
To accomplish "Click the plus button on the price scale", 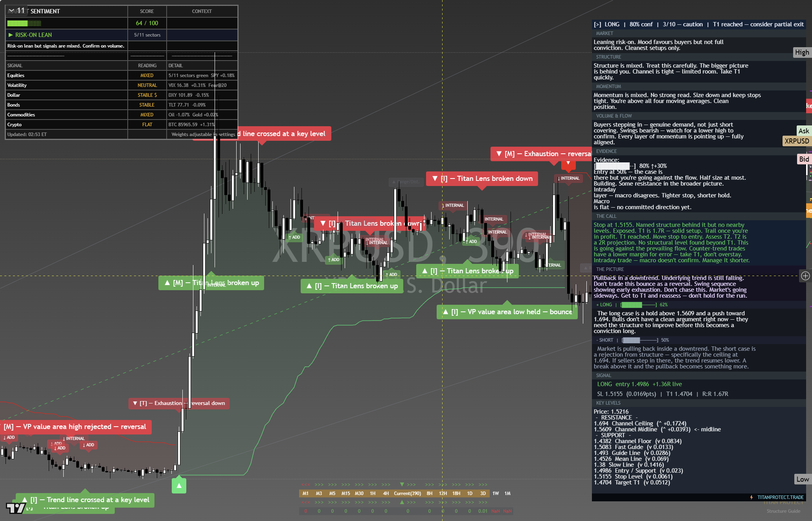I will (x=805, y=276).
